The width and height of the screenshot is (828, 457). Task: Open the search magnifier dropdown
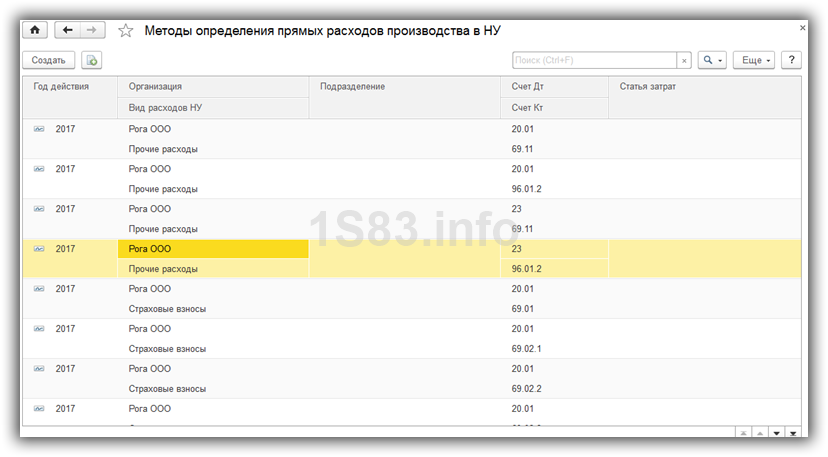(712, 60)
